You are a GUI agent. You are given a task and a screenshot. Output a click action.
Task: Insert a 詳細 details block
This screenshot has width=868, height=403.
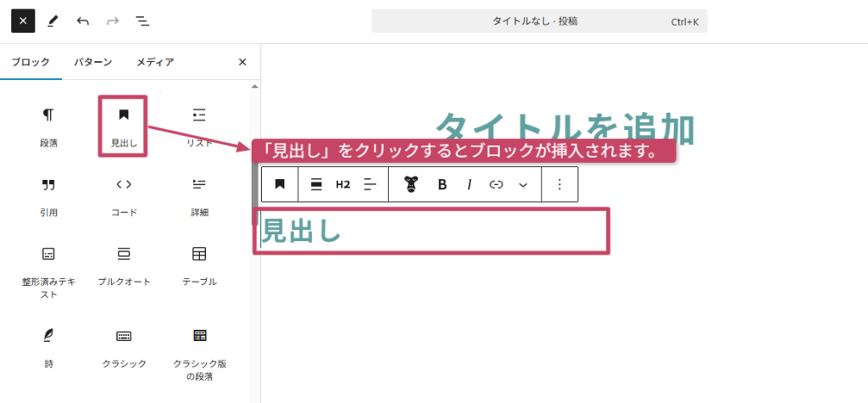click(199, 196)
